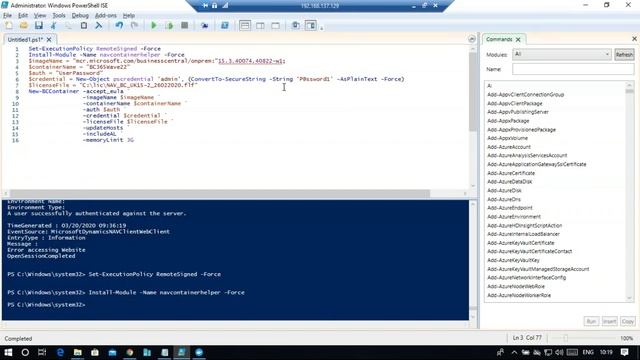Select Add-AppxProvisionedPackage command

pos(521,130)
